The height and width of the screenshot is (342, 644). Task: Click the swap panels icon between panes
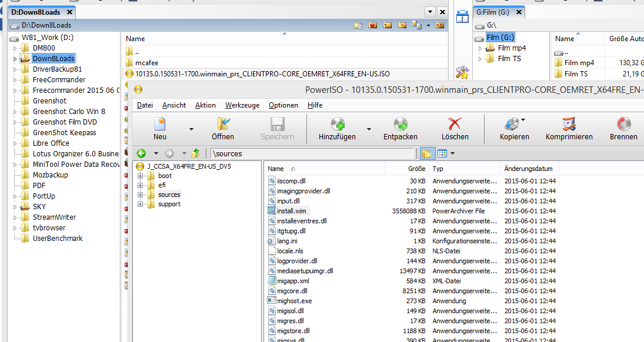[x=462, y=17]
